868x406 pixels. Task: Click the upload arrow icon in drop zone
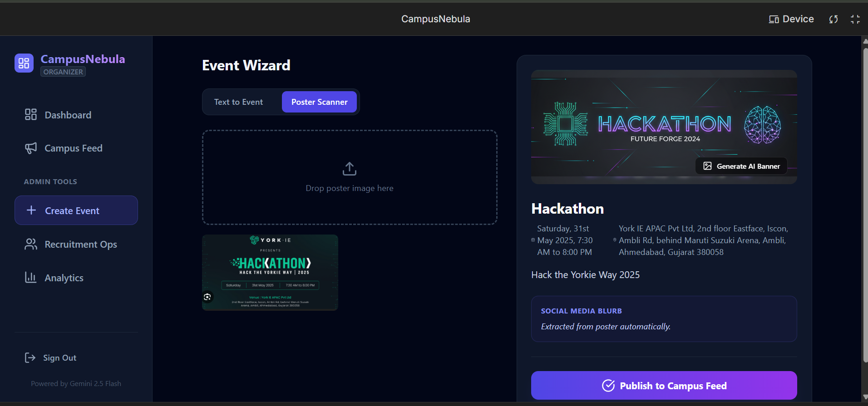(350, 169)
